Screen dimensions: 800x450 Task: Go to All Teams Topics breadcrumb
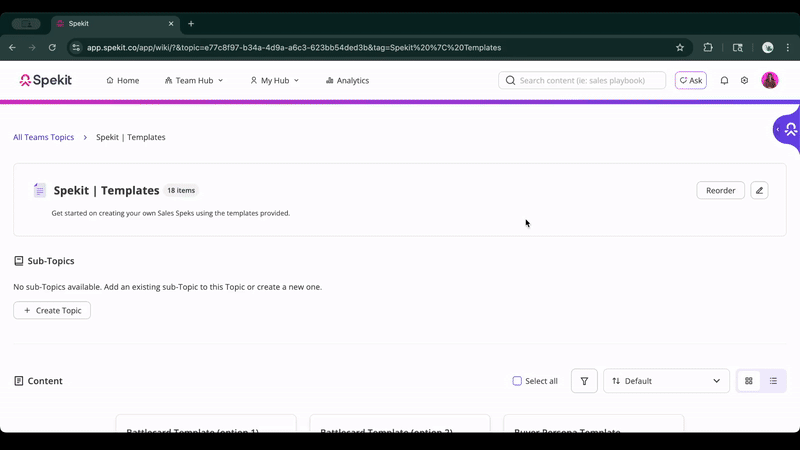(43, 137)
